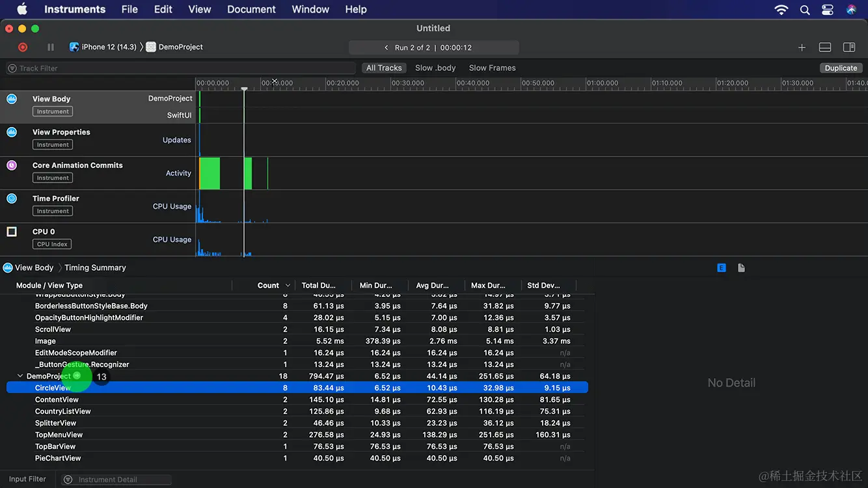Click the plus icon to add instrument
The width and height of the screenshot is (868, 488).
[802, 47]
